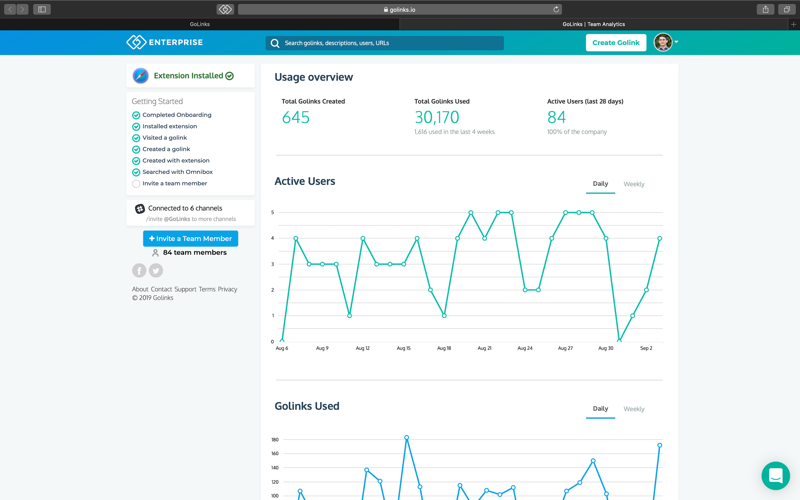Switch Golinks Used chart to Weekly

(x=634, y=409)
